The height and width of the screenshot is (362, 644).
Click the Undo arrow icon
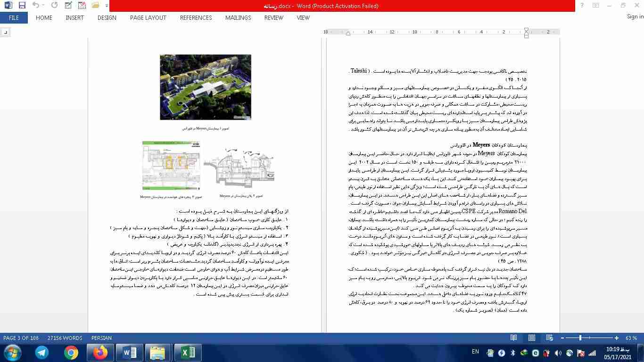(36, 6)
